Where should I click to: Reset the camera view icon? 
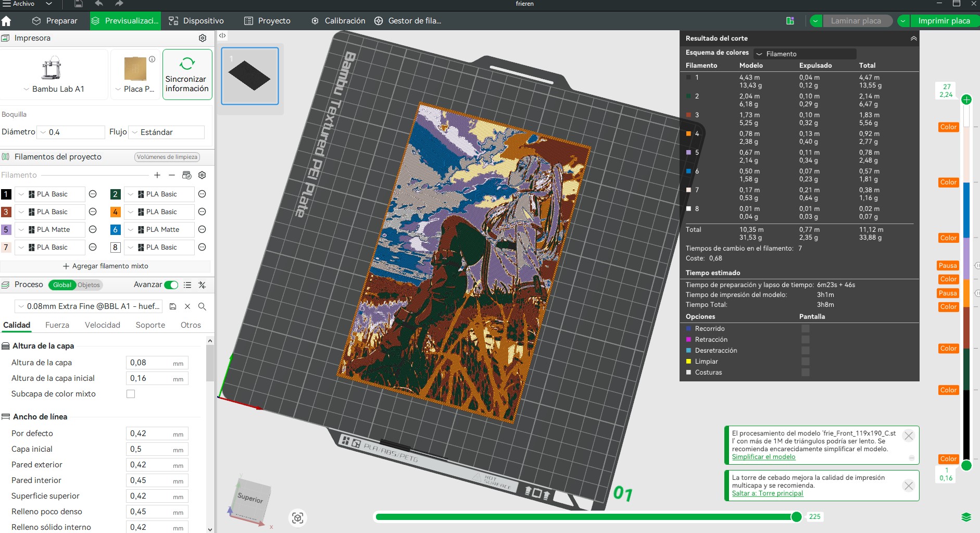click(x=298, y=518)
